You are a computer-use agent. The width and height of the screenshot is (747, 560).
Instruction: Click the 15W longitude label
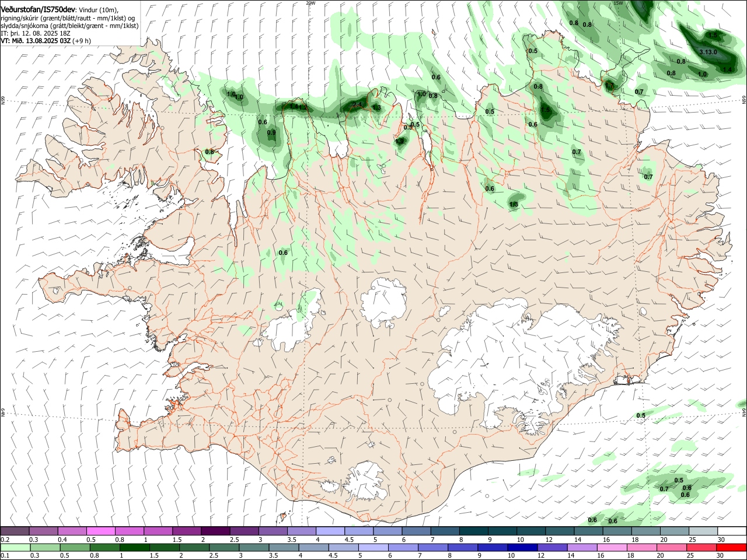(618, 3)
